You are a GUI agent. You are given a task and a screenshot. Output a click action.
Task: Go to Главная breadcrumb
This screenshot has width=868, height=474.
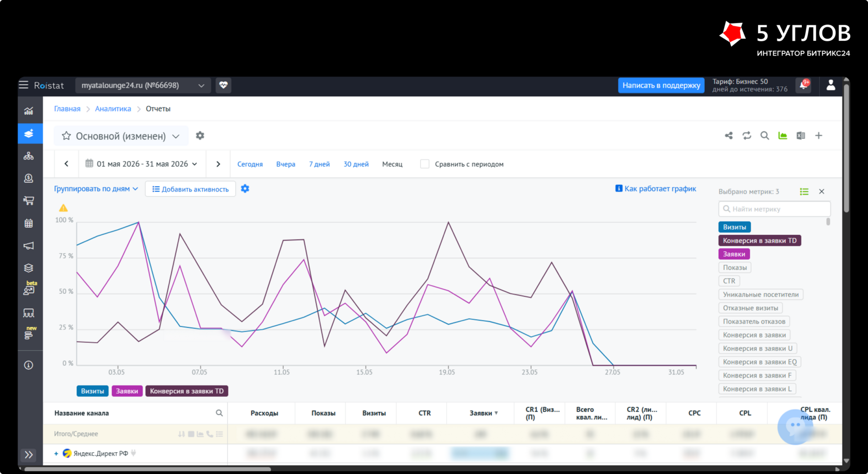(67, 109)
